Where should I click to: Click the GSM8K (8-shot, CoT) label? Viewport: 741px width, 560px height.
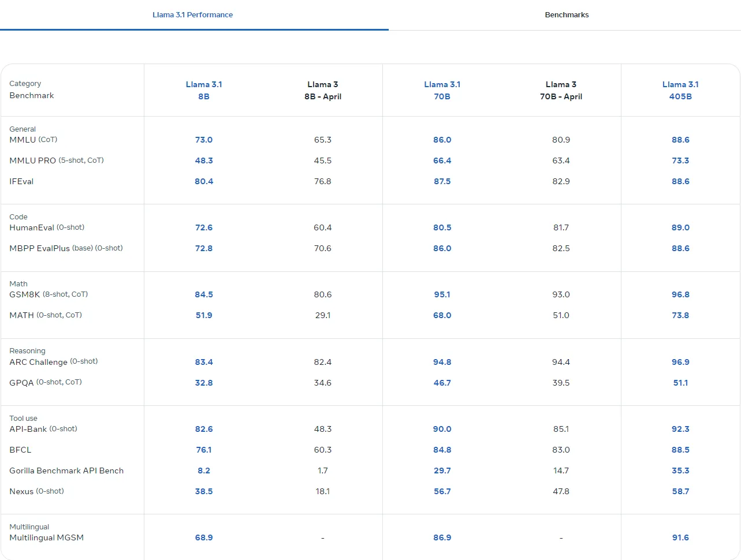pyautogui.click(x=49, y=294)
